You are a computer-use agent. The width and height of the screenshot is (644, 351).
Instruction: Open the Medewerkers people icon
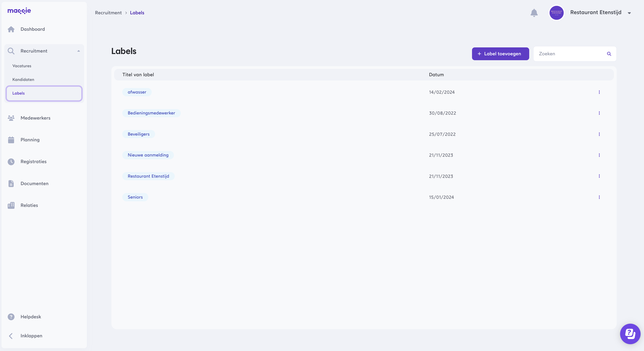[11, 118]
